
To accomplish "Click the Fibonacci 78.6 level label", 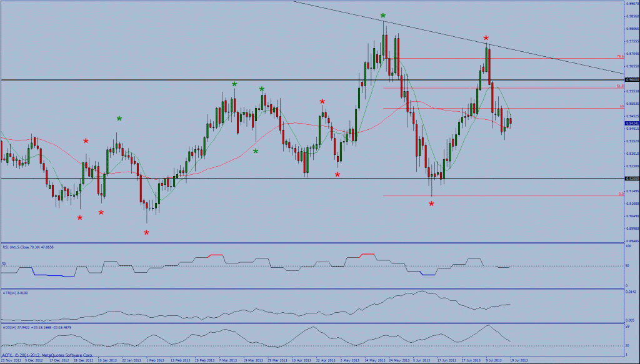I will [x=620, y=57].
